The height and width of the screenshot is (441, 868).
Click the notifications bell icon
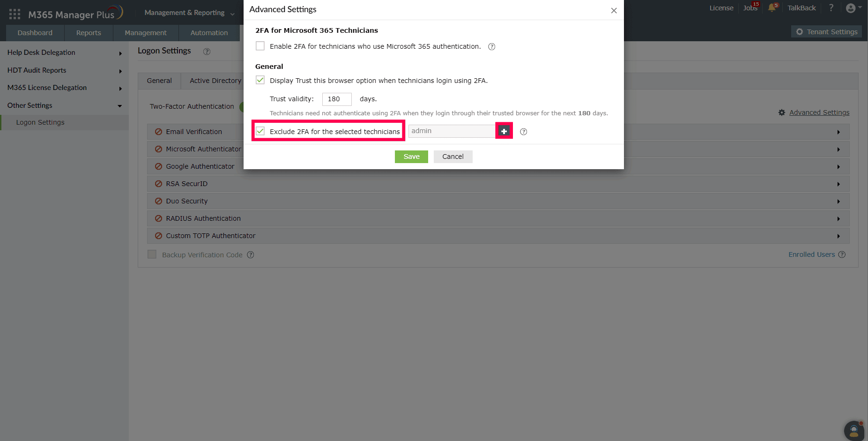[772, 8]
